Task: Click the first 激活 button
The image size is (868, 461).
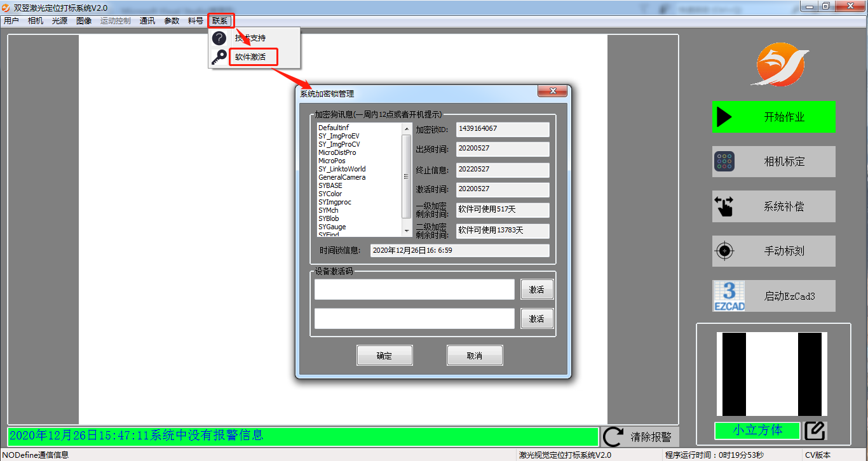Action: point(536,290)
